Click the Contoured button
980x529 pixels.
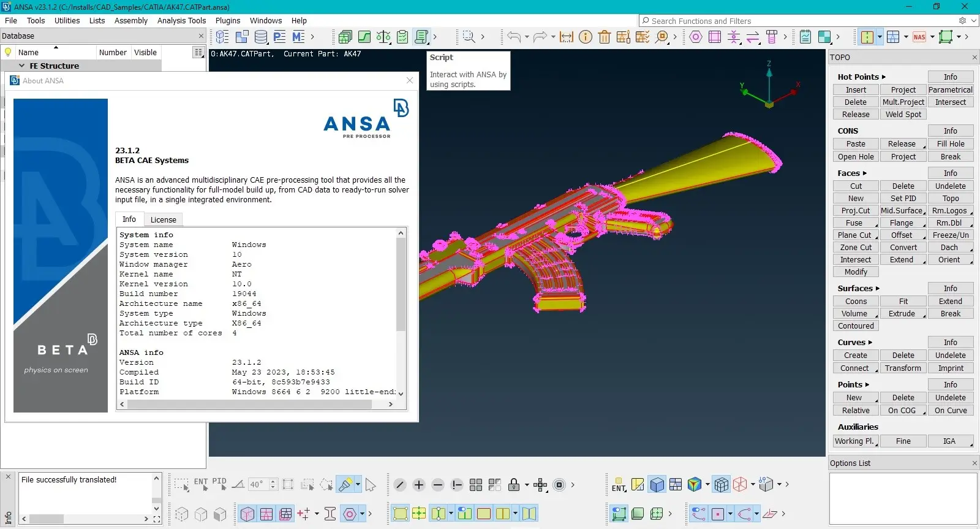(x=856, y=326)
